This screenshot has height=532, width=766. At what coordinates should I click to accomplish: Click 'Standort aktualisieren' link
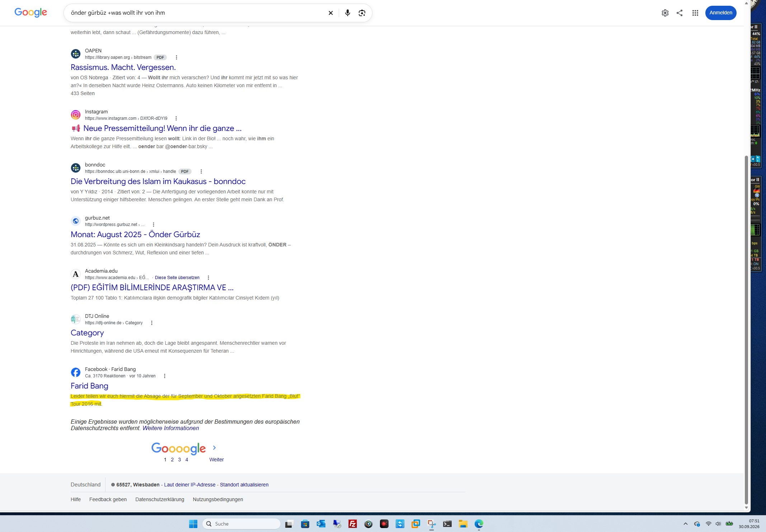coord(244,485)
